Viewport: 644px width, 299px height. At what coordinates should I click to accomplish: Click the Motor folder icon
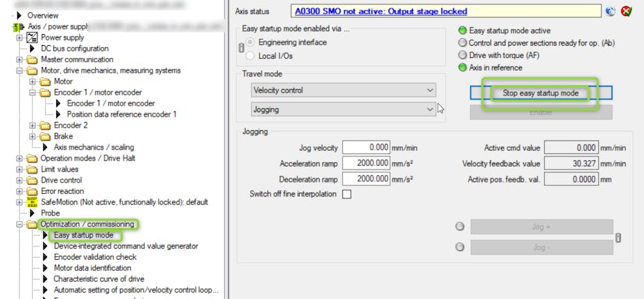(45, 82)
